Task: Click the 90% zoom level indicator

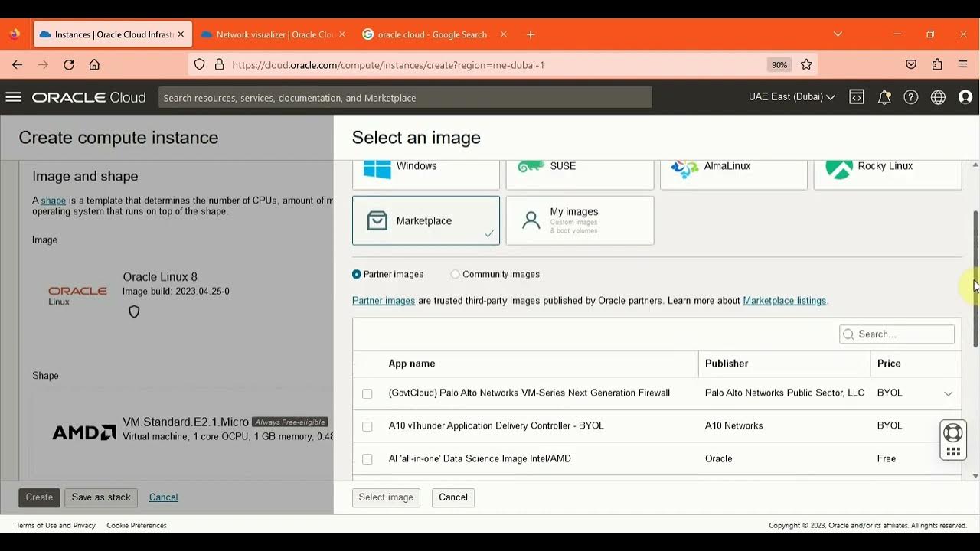Action: tap(779, 65)
